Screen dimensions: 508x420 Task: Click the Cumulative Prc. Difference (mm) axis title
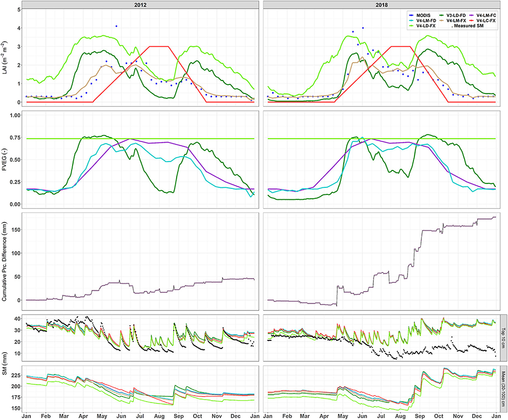[4, 261]
